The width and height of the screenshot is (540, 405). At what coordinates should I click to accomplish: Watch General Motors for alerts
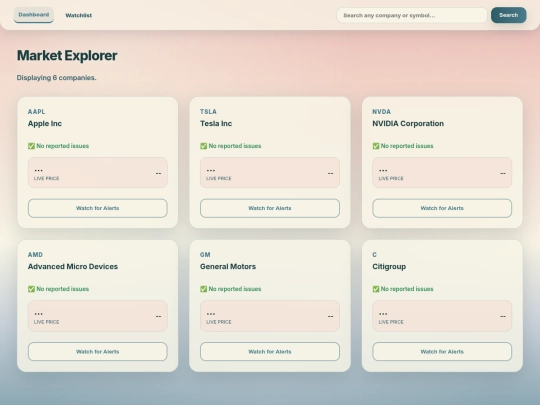click(x=270, y=352)
